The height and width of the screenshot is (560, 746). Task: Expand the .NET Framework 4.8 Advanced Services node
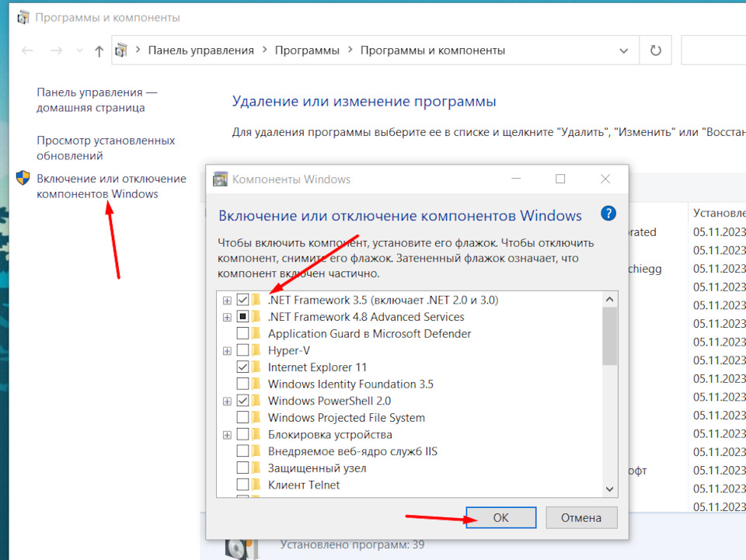tap(227, 317)
